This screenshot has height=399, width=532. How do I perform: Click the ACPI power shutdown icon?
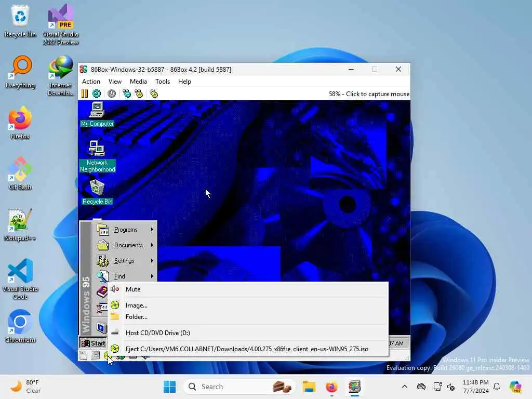pyautogui.click(x=112, y=94)
